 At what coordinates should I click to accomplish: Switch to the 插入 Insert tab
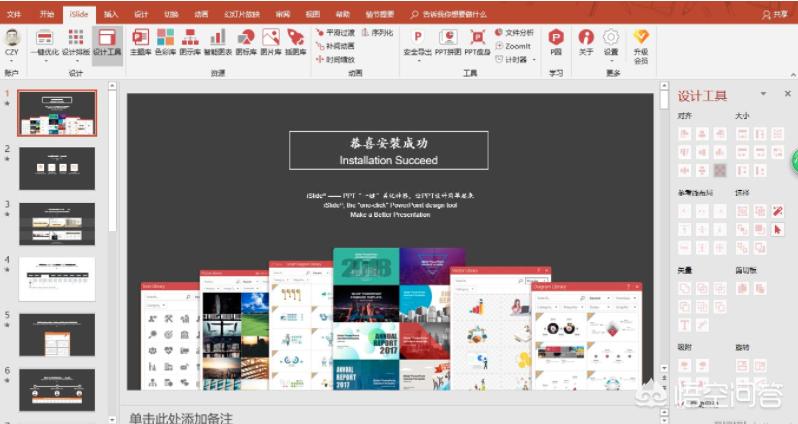[x=111, y=14]
